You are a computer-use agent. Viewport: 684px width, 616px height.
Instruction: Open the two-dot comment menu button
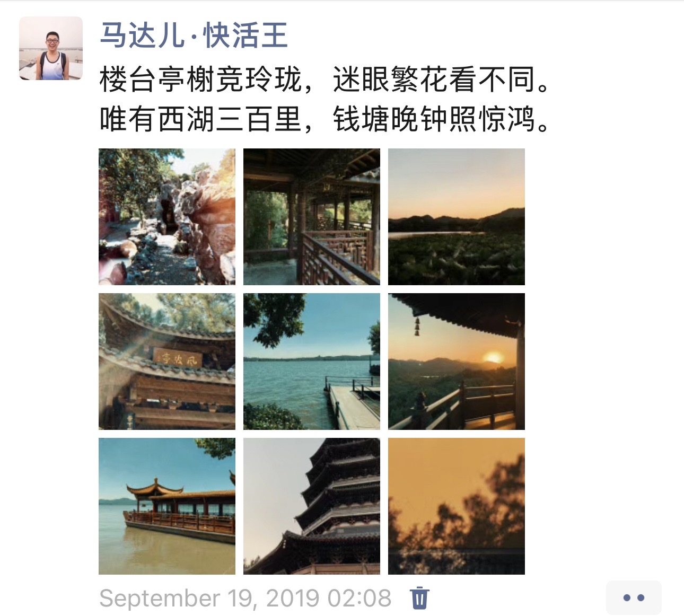[x=634, y=598]
